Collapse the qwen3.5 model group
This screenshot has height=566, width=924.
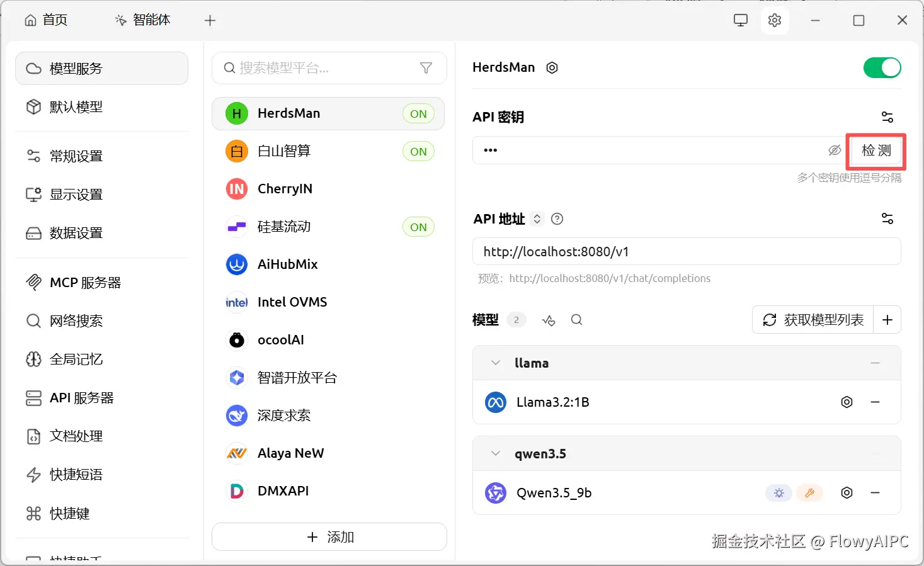[x=496, y=454]
